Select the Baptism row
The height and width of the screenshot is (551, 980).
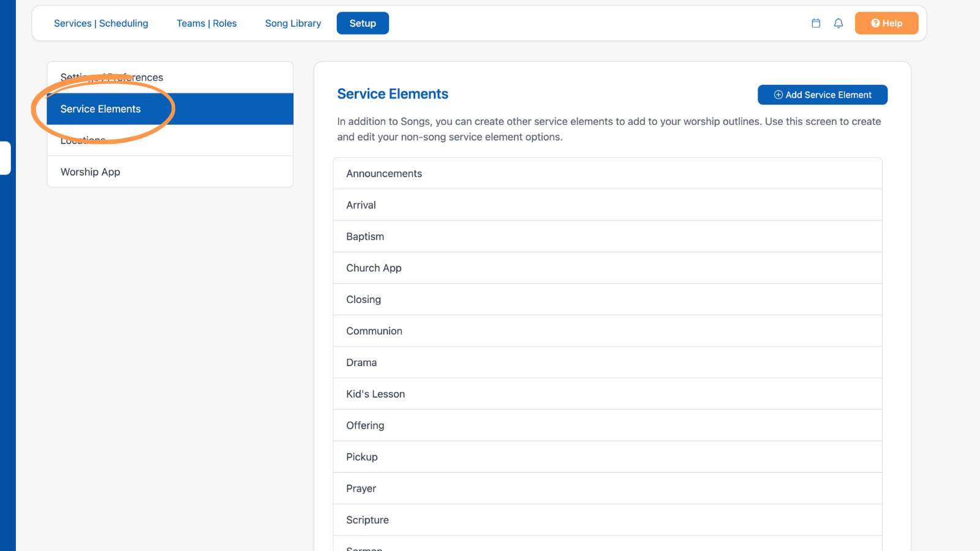[608, 236]
